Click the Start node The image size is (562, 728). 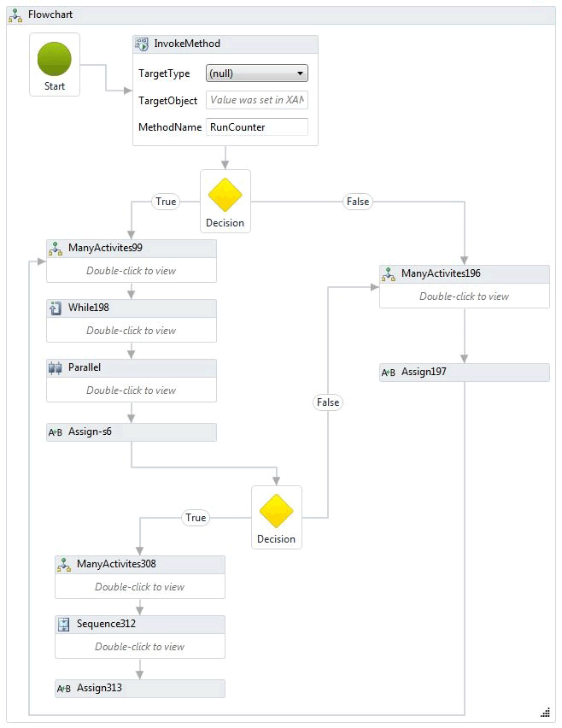click(x=54, y=58)
